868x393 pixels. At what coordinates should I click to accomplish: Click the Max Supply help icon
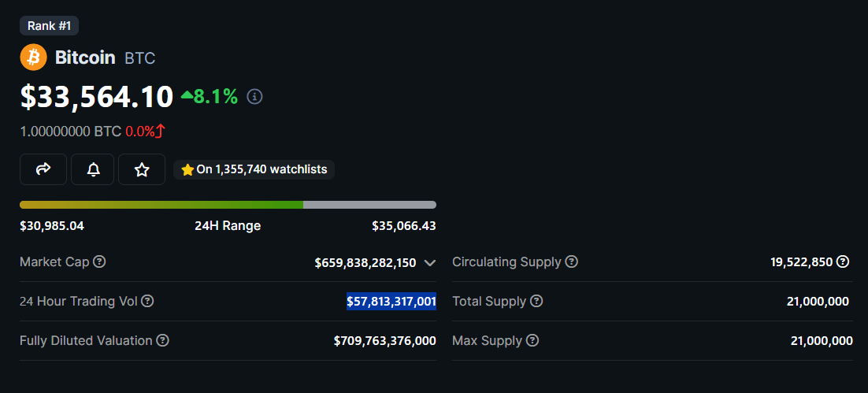pos(532,340)
